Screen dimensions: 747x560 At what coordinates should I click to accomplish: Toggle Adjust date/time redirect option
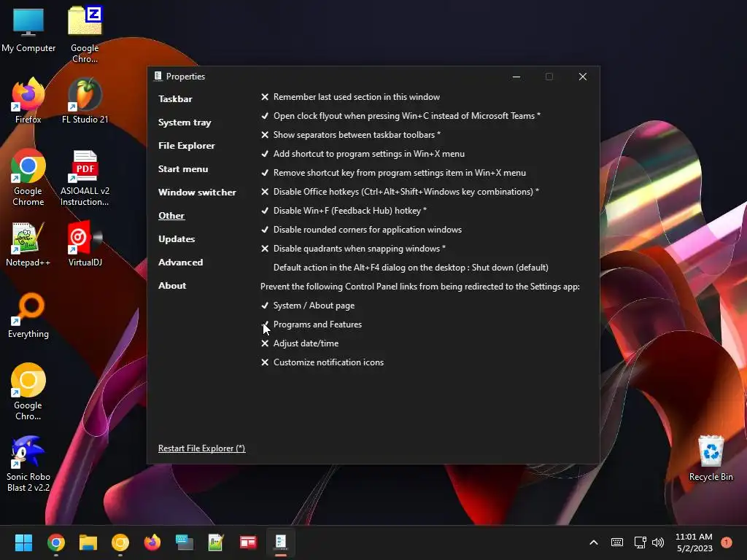coord(300,343)
